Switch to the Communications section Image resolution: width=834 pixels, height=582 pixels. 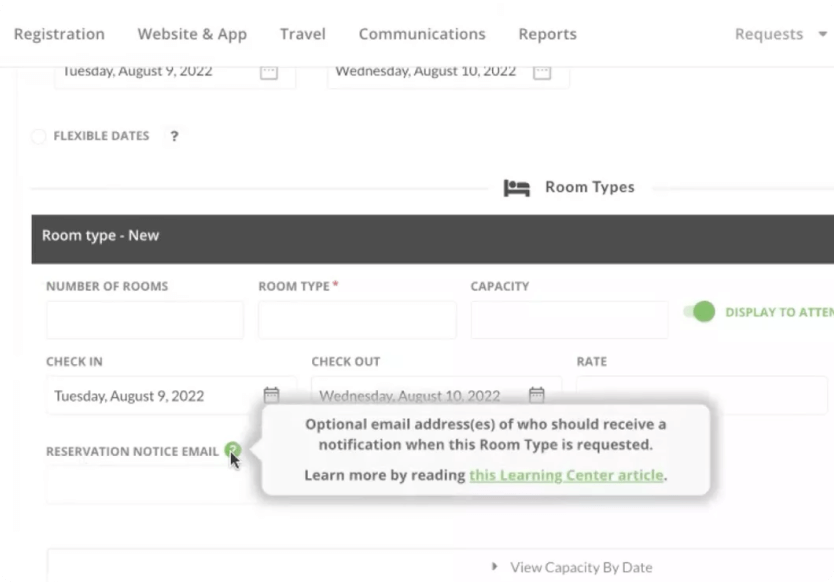coord(422,34)
